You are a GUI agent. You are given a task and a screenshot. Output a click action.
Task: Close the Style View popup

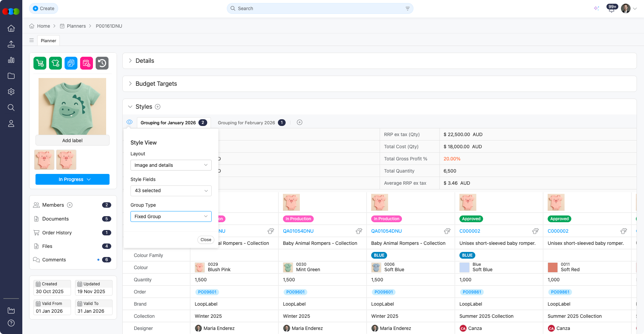[206, 240]
